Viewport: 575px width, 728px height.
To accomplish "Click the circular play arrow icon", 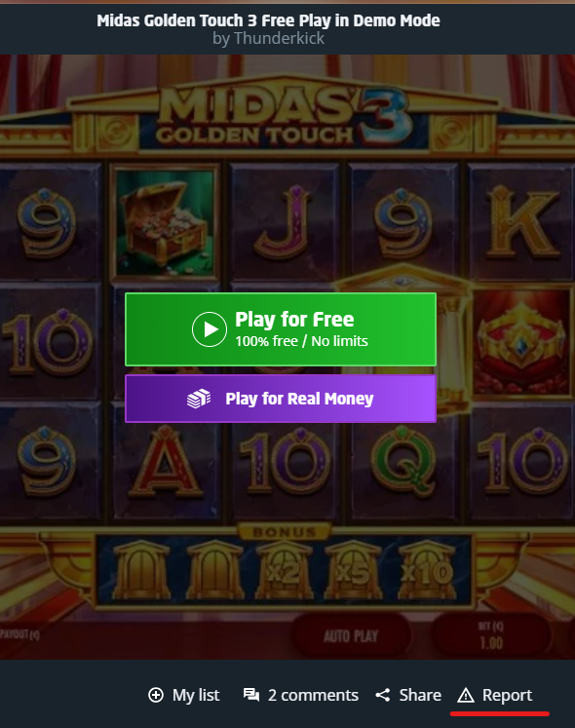I will tap(210, 329).
